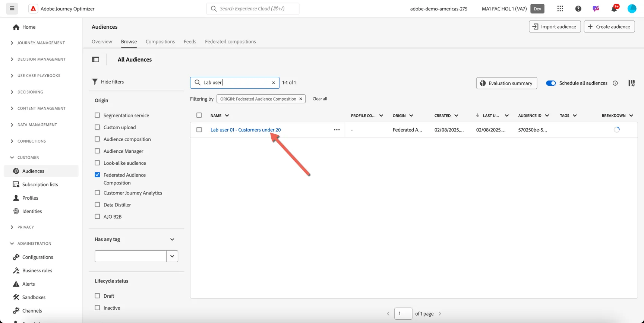Open the hamburger navigation menu
644x323 pixels.
(x=12, y=9)
